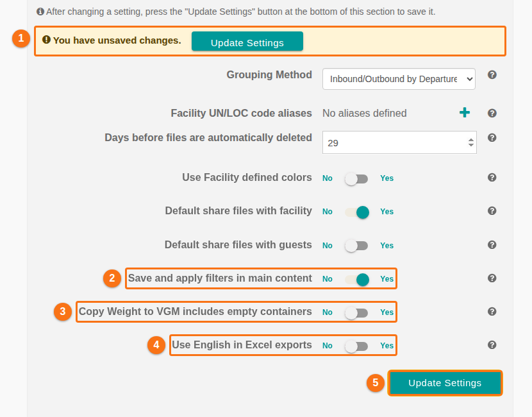
Task: Open help for Copy Weight to VGM setting
Action: pyautogui.click(x=492, y=311)
